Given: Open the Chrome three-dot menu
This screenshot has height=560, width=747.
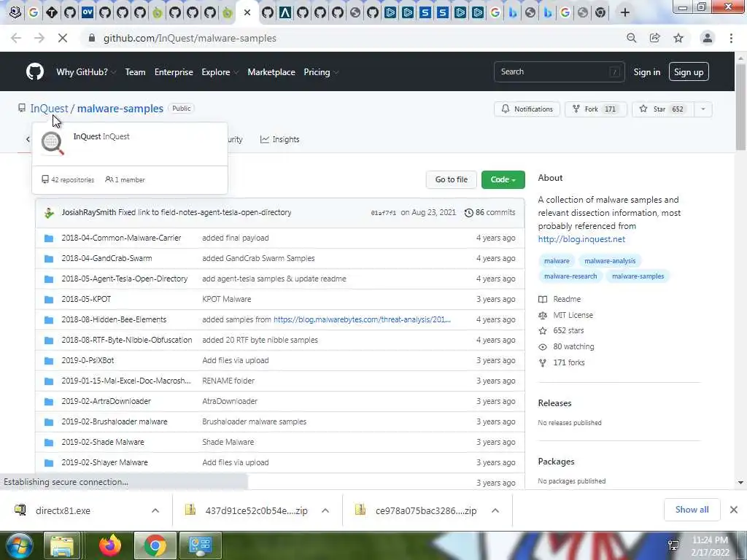Looking at the screenshot, I should [x=731, y=38].
